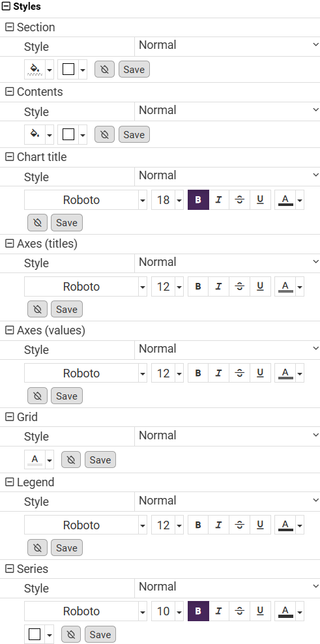320x644 pixels.
Task: Open the Grid Style Normal dropdown
Action: click(x=227, y=435)
